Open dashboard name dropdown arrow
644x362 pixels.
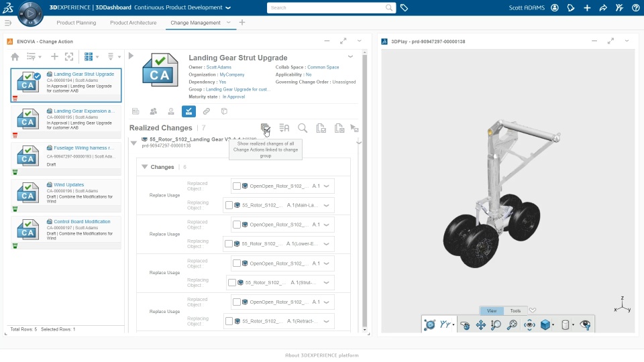[x=228, y=8]
